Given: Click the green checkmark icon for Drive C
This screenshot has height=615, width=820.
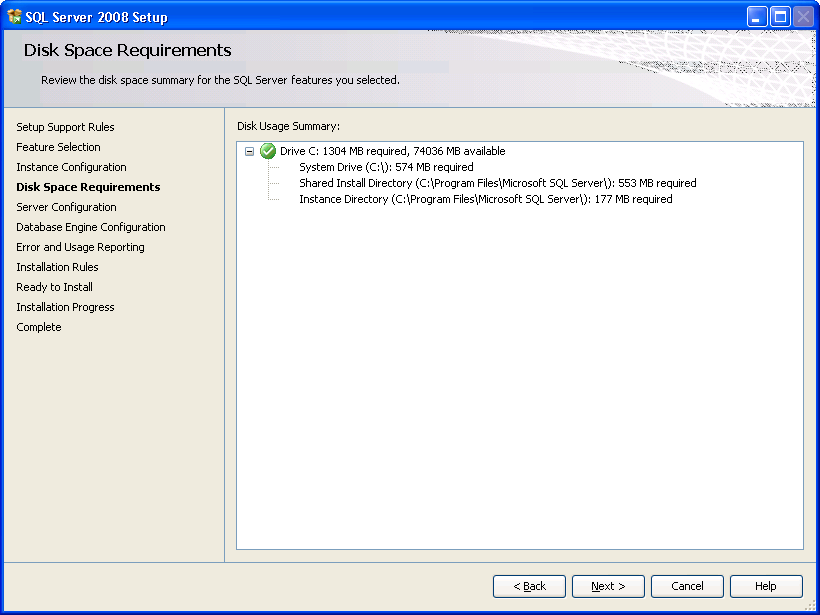Looking at the screenshot, I should (268, 151).
